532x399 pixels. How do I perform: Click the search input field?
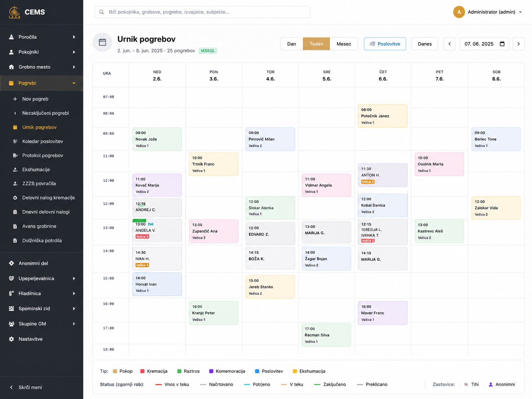tap(202, 12)
